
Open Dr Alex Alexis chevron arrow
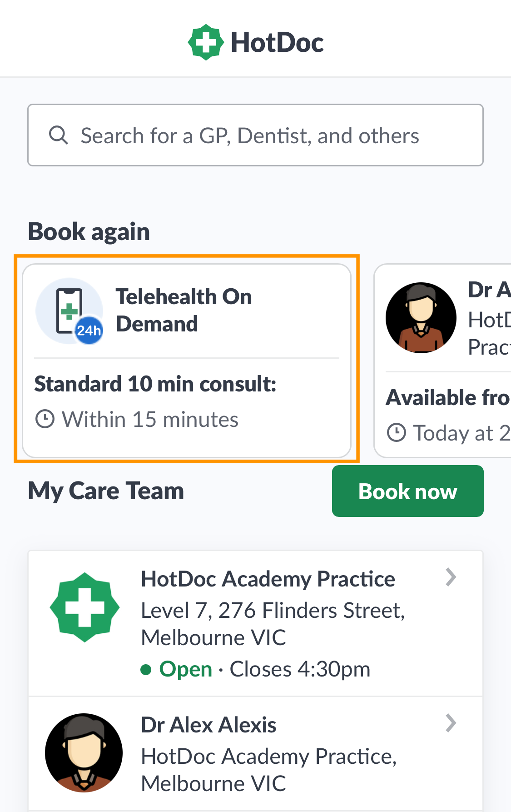(x=451, y=723)
